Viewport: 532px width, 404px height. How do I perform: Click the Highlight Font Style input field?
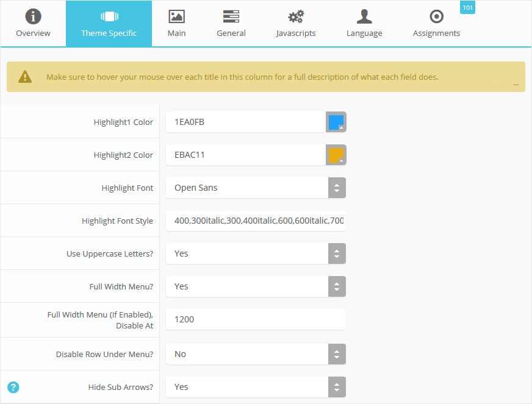click(256, 221)
